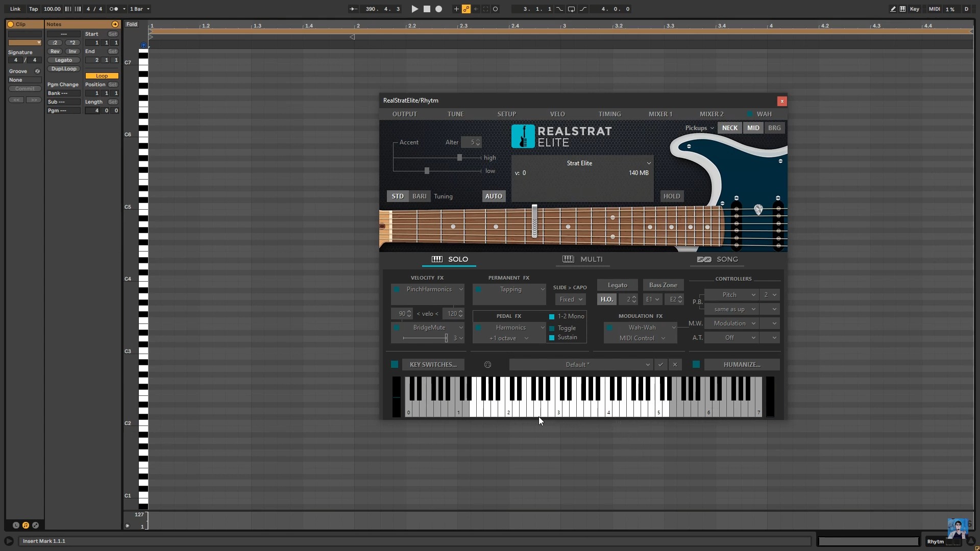Click the envelope icon in the clip view footer
This screenshot has width=980, height=551.
point(35,525)
